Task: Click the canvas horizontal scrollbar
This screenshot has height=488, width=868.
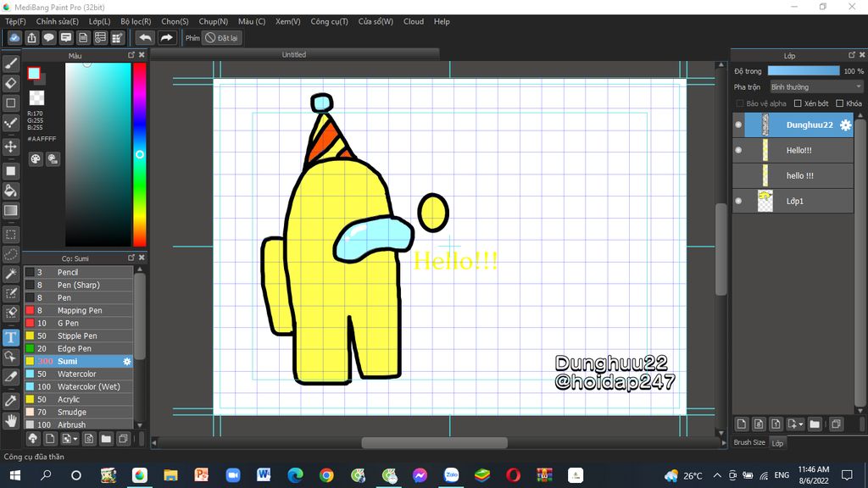Action: [x=435, y=442]
